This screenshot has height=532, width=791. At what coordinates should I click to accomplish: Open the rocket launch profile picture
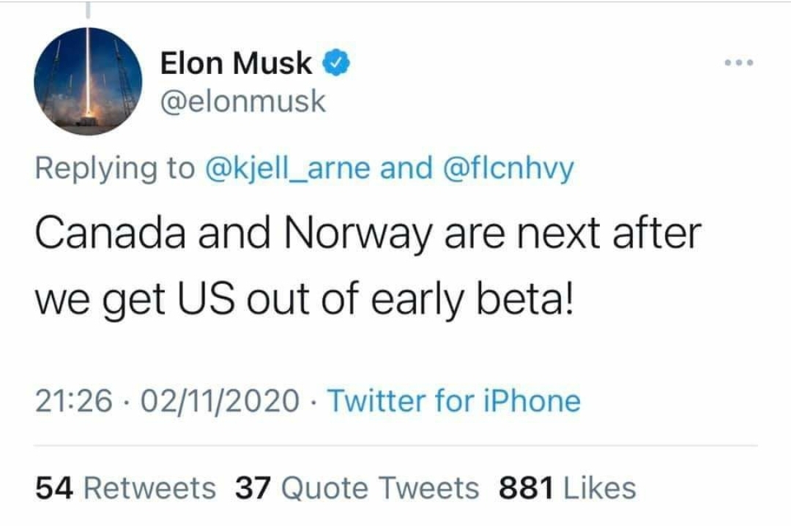(x=88, y=81)
